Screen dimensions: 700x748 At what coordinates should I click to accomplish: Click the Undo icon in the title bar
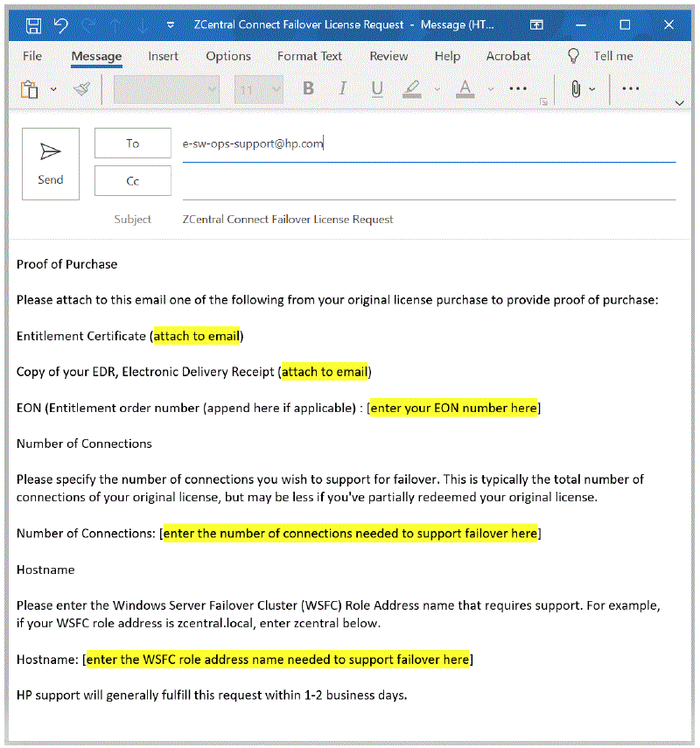[59, 24]
